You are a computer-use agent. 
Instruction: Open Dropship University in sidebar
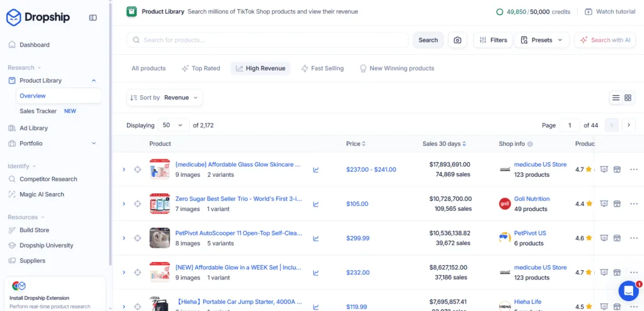[x=47, y=245]
